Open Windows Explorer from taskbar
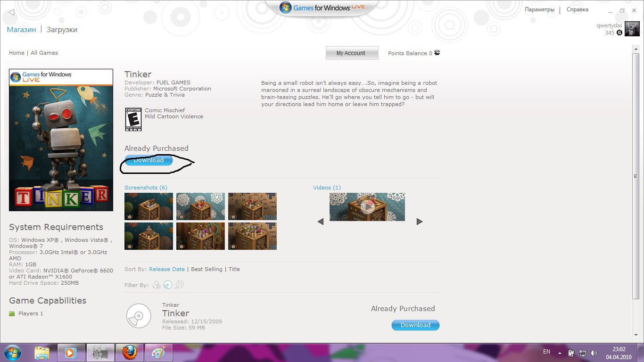The width and height of the screenshot is (644, 362). tap(42, 353)
